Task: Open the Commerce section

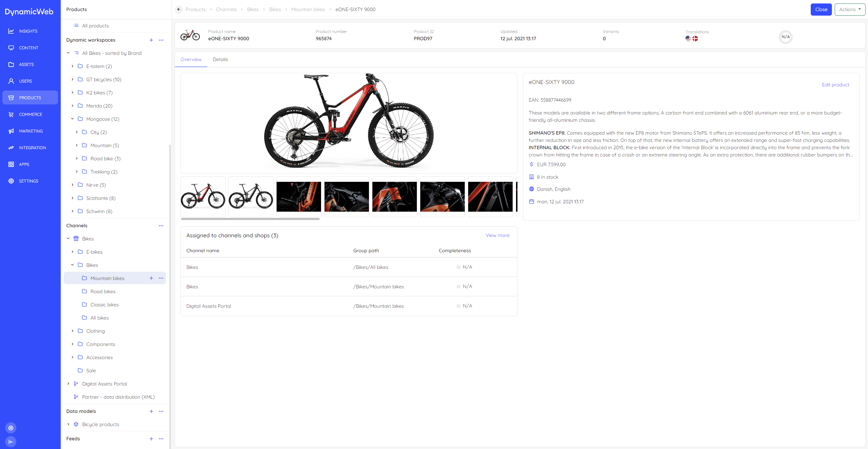Action: click(x=11, y=114)
